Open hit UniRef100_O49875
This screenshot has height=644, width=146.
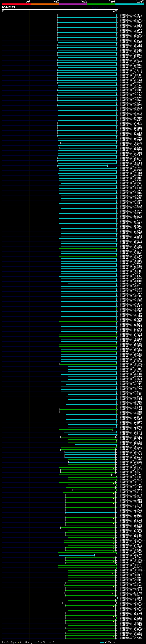coord(131,15)
